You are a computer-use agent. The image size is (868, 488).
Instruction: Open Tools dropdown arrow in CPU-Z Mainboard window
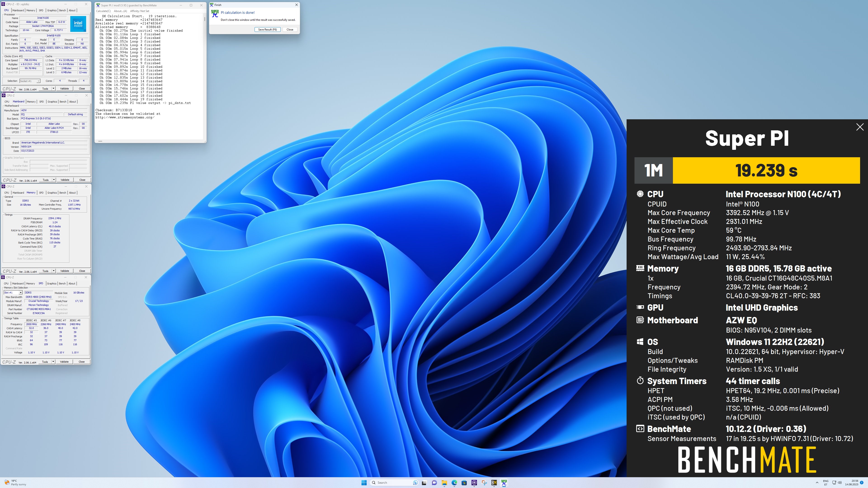[54, 180]
